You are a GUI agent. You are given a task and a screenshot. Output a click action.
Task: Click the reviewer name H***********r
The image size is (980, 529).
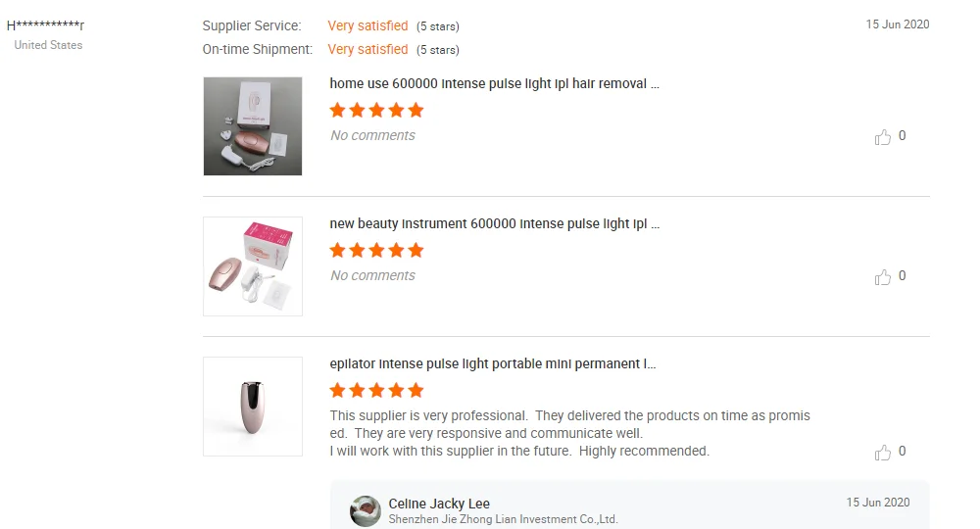(x=45, y=25)
